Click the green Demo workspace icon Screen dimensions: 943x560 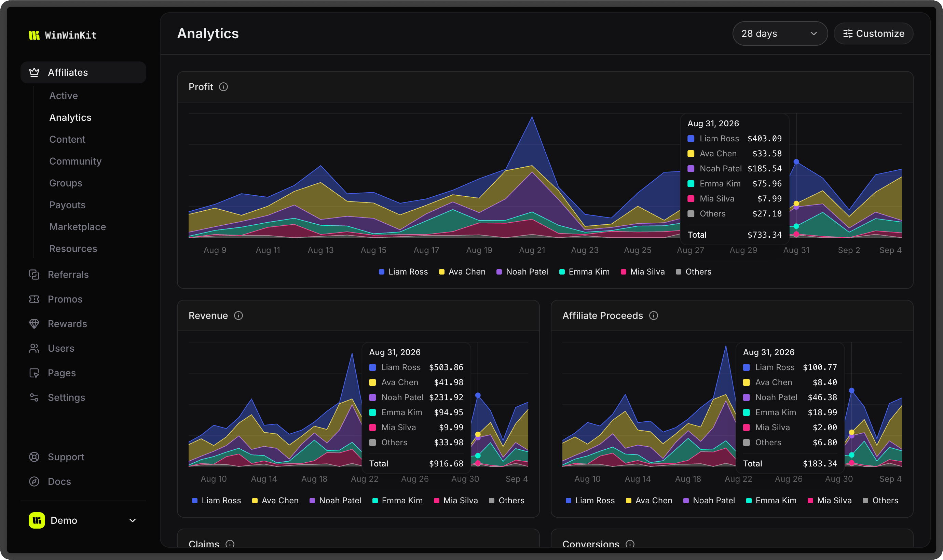[x=37, y=520]
